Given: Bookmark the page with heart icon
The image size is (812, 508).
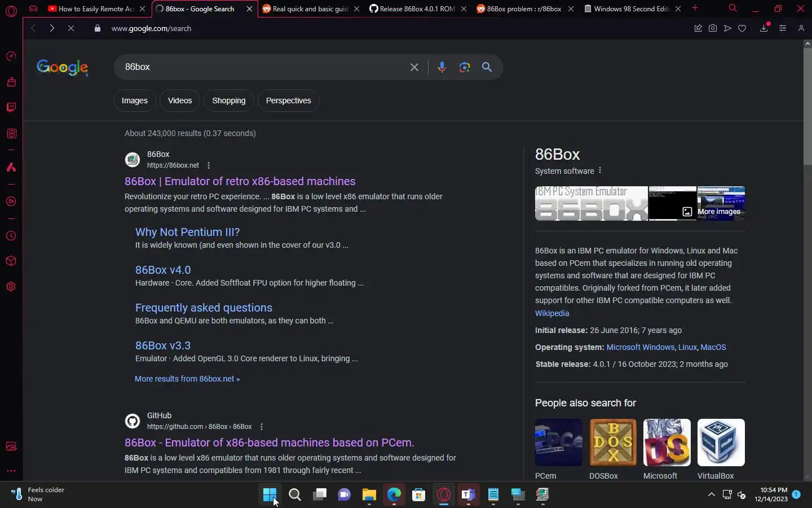Looking at the screenshot, I should coord(742,28).
